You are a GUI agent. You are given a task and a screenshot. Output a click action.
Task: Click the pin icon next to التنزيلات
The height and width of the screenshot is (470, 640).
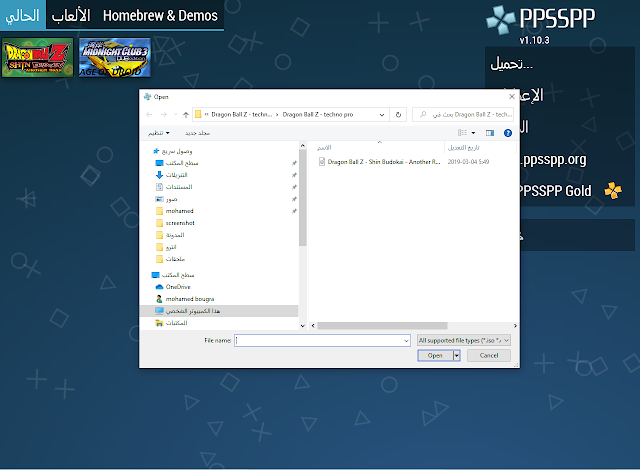click(294, 175)
